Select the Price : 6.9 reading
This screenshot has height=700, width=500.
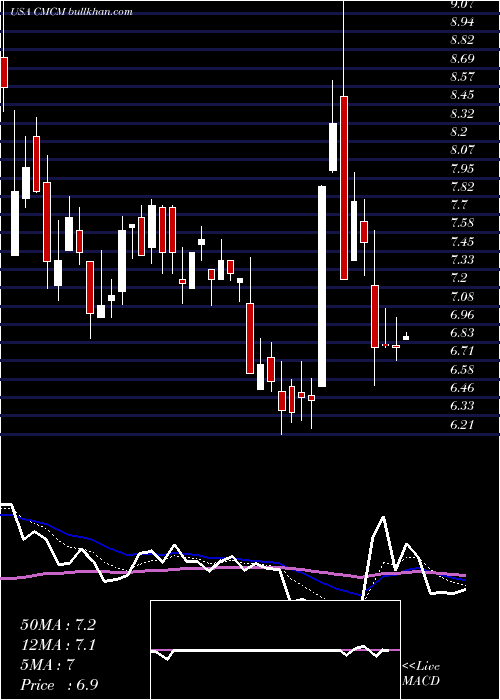pyautogui.click(x=60, y=685)
